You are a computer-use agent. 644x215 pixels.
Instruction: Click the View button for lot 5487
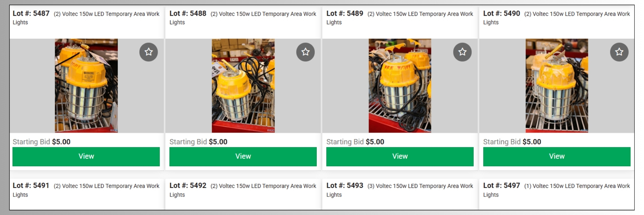click(86, 157)
